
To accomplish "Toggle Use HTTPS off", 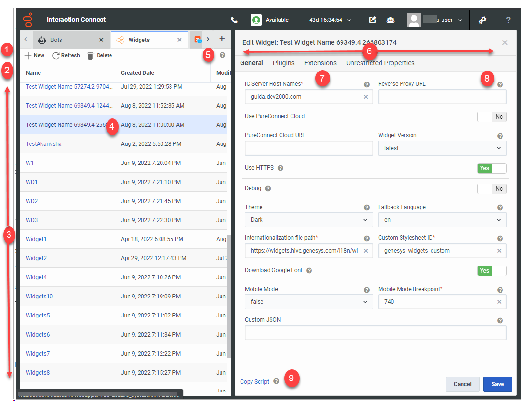I will (x=491, y=168).
